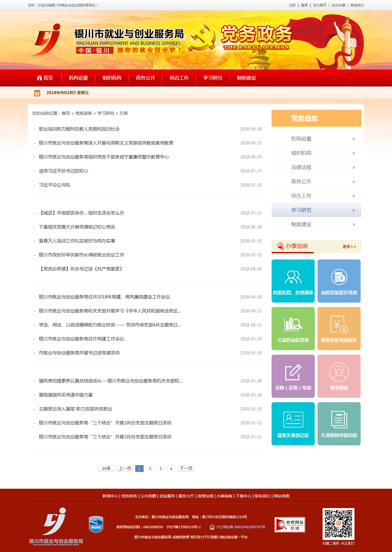
Task: Click the 登录 link in top bar
Action: 304,5
